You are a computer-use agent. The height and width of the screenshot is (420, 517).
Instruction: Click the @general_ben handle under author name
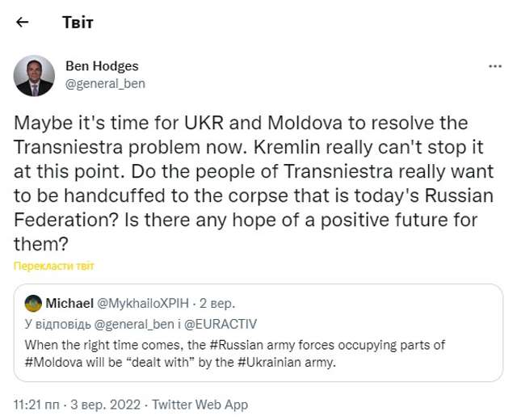[x=105, y=82]
